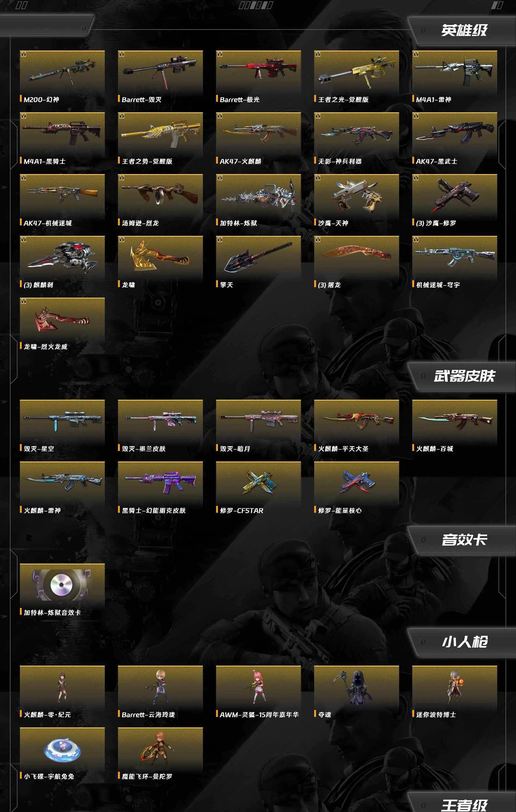Jump to the 武器皮肤 section header

pos(464,376)
